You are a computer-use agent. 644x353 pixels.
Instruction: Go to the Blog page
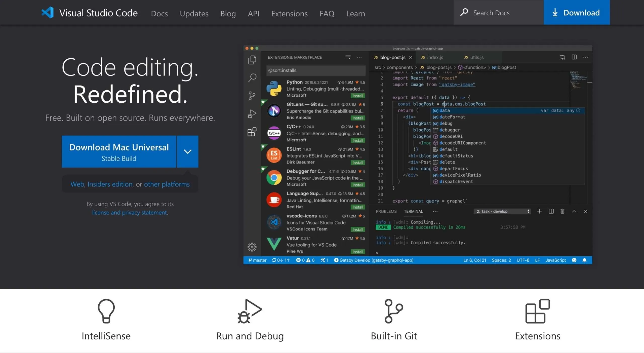(228, 13)
